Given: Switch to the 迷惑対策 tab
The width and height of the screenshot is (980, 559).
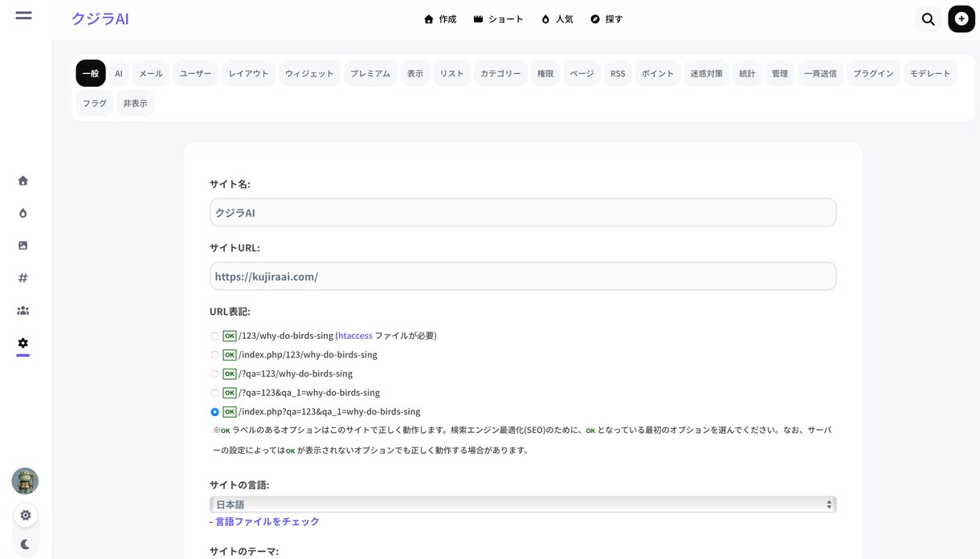Looking at the screenshot, I should pyautogui.click(x=707, y=73).
